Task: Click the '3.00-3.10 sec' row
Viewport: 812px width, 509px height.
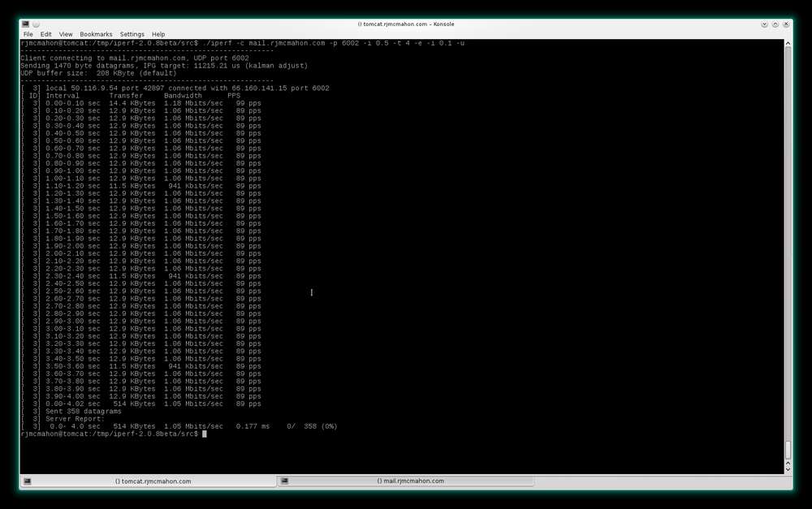Action: pos(140,329)
